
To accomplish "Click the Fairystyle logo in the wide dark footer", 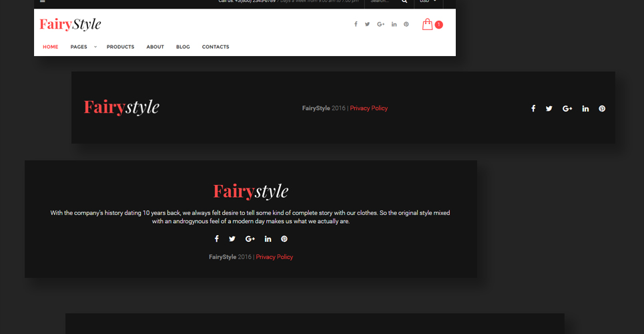I will point(121,108).
